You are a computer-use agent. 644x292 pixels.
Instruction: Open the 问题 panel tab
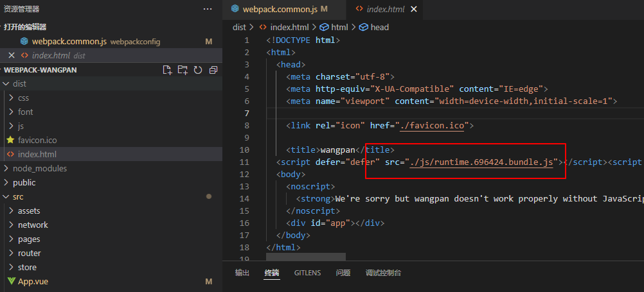click(343, 273)
